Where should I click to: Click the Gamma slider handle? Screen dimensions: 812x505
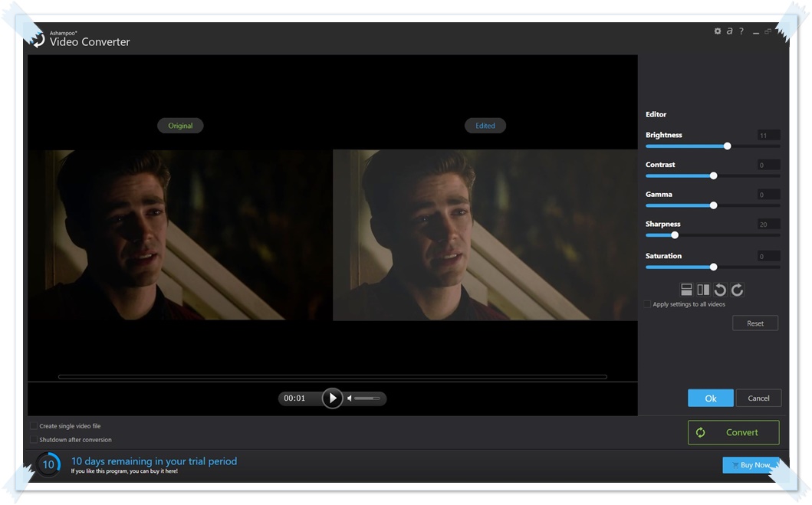click(x=714, y=205)
